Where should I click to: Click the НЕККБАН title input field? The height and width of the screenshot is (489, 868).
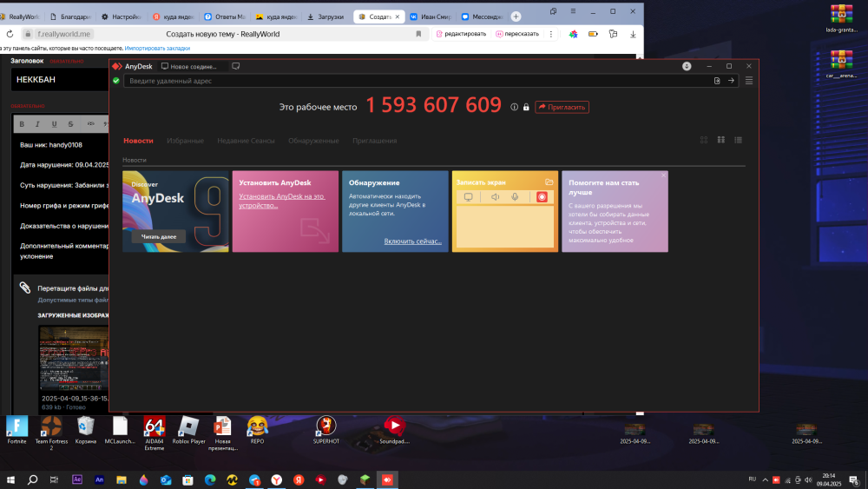[61, 80]
